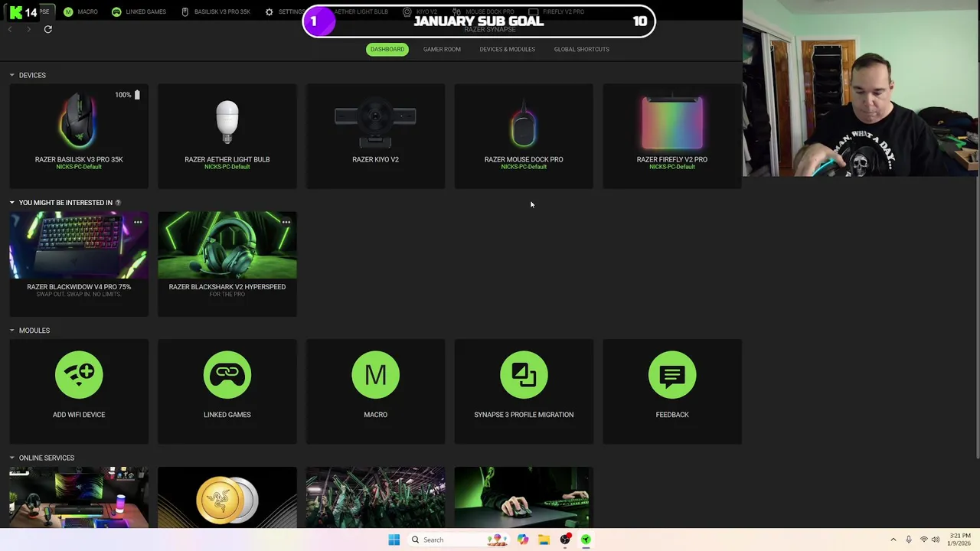This screenshot has height=551, width=980.
Task: Open the Windows Start menu
Action: coord(394,540)
